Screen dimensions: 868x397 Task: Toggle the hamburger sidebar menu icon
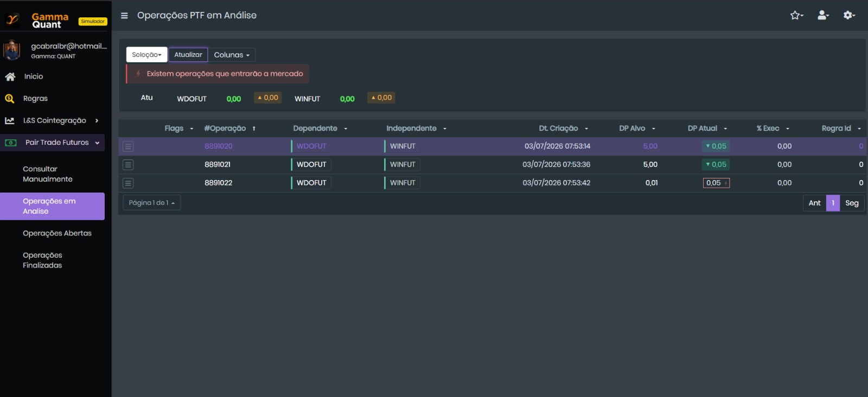(x=124, y=16)
